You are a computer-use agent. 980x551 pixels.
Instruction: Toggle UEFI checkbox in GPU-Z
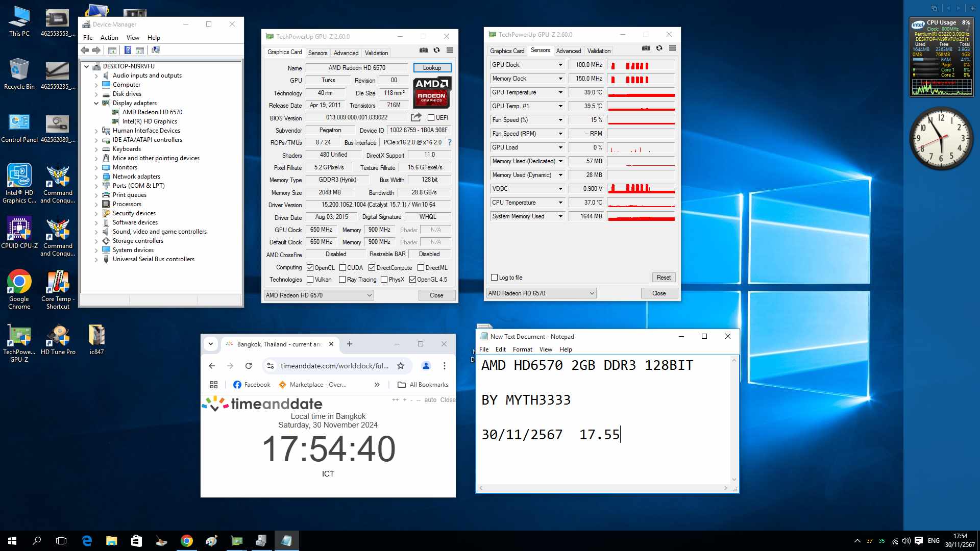tap(431, 118)
